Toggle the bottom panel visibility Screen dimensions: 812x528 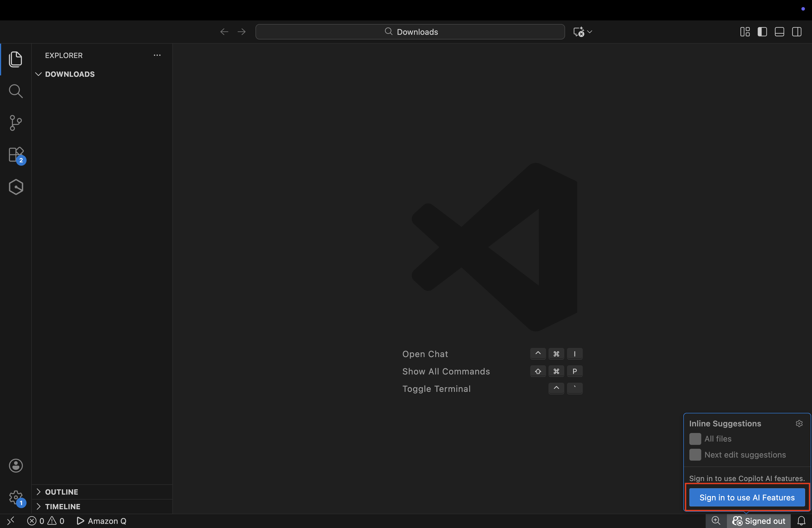click(780, 32)
